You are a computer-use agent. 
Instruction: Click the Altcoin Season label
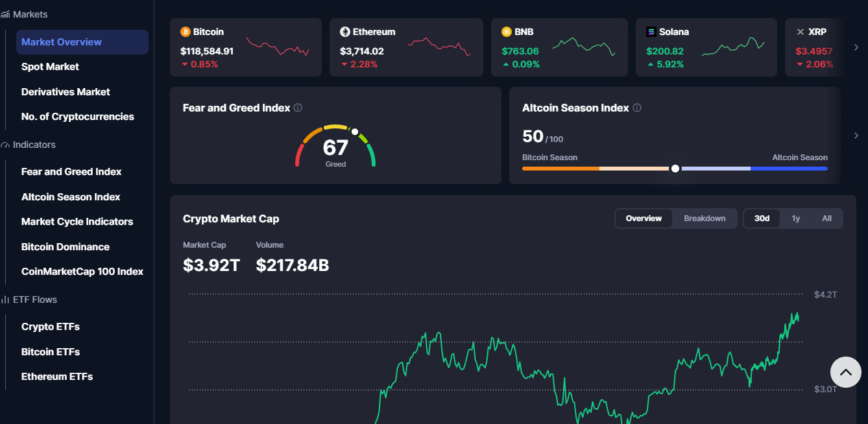click(x=800, y=158)
